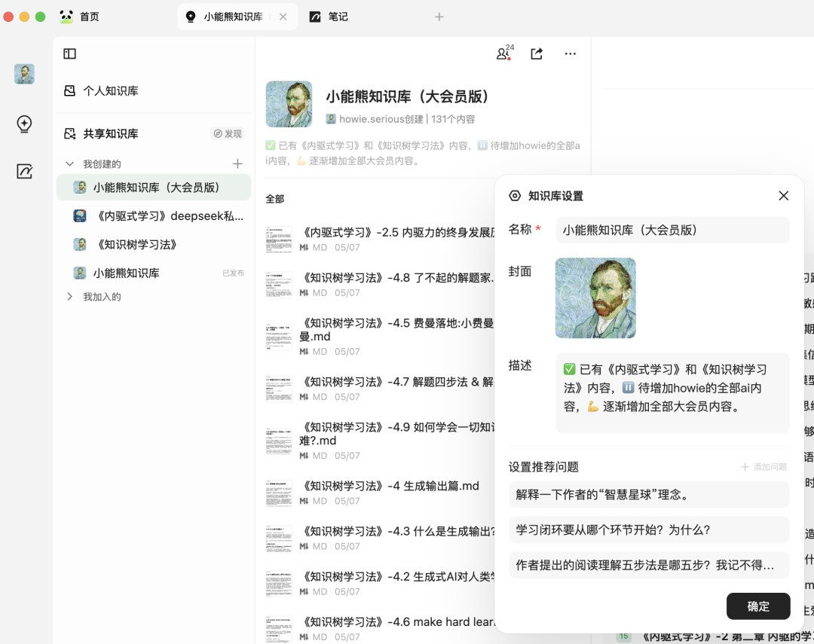Click the 发现 button

pyautogui.click(x=228, y=133)
